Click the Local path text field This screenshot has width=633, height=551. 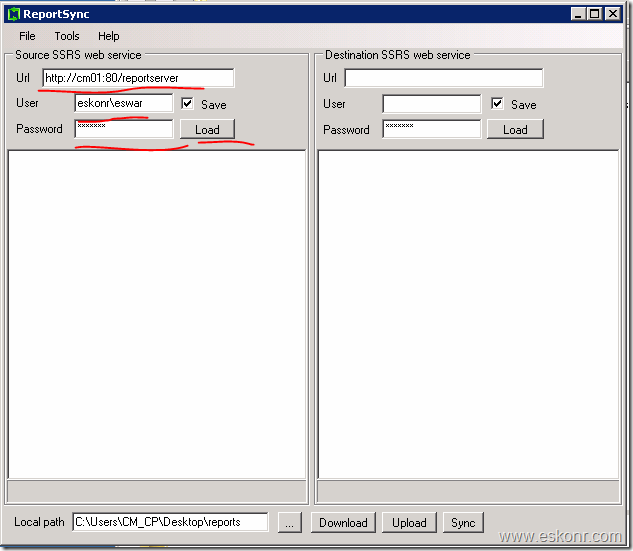170,522
